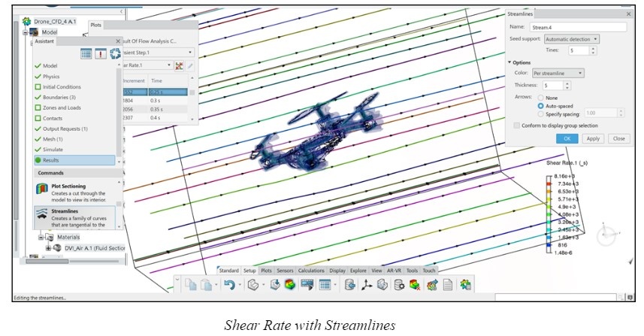Click the gray 3D part shape icon
Image resolution: width=644 pixels, height=336 pixels.
[x=253, y=284]
